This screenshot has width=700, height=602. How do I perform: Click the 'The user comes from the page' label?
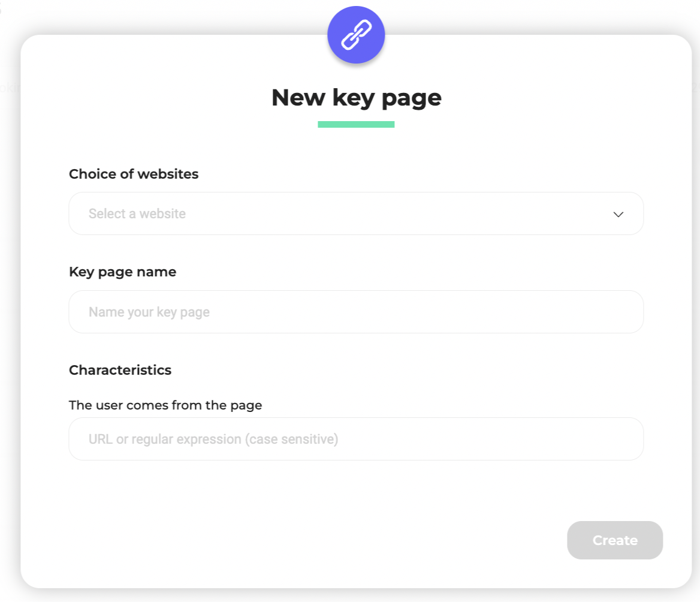point(165,405)
